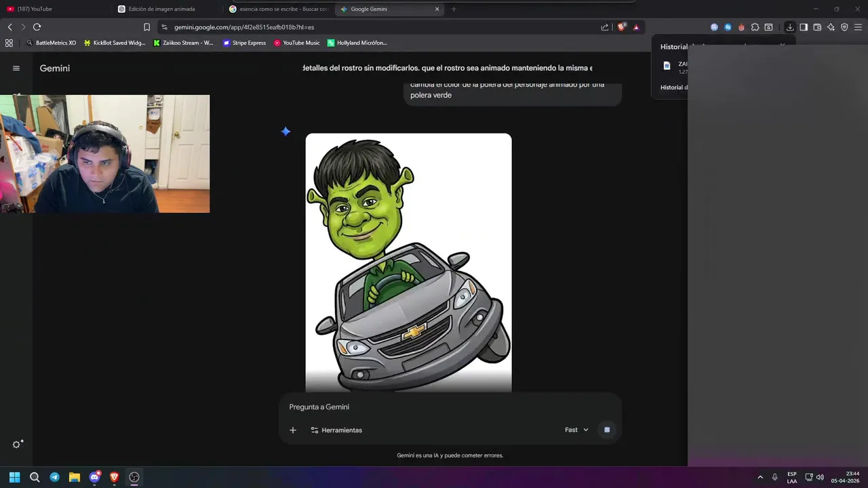The image size is (868, 488).
Task: Open the browser main hamburger menu
Action: (859, 27)
